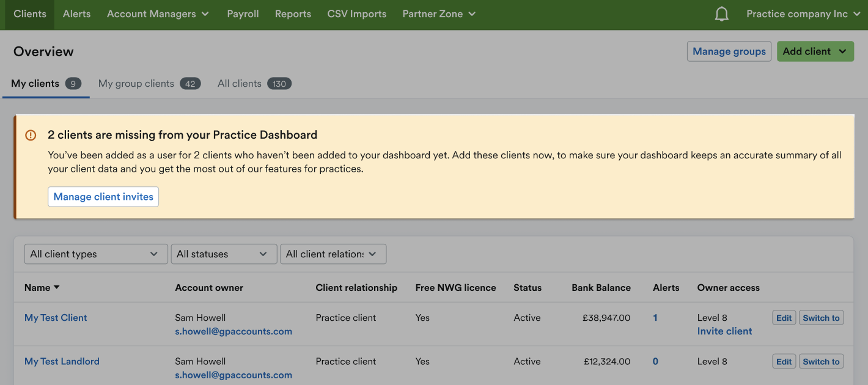Open My Test Landlord link
The height and width of the screenshot is (385, 868).
pos(62,362)
